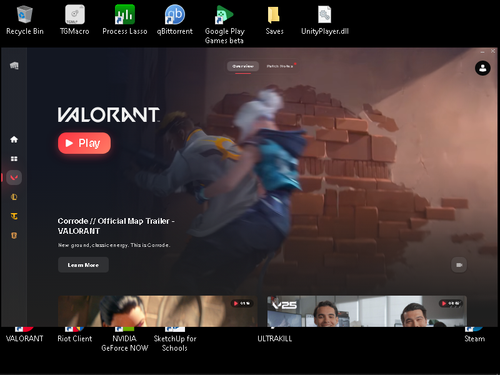Switch to the Overview tab
The image size is (500, 375).
tap(243, 66)
